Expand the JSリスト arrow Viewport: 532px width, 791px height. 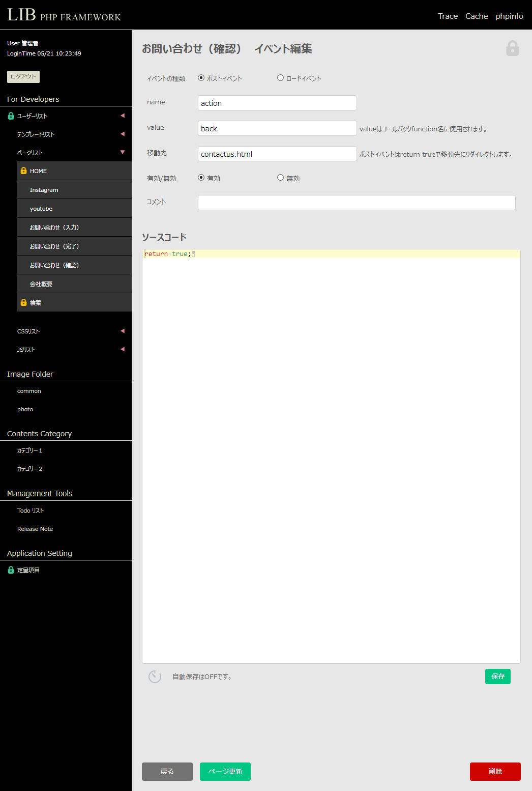[x=122, y=349]
